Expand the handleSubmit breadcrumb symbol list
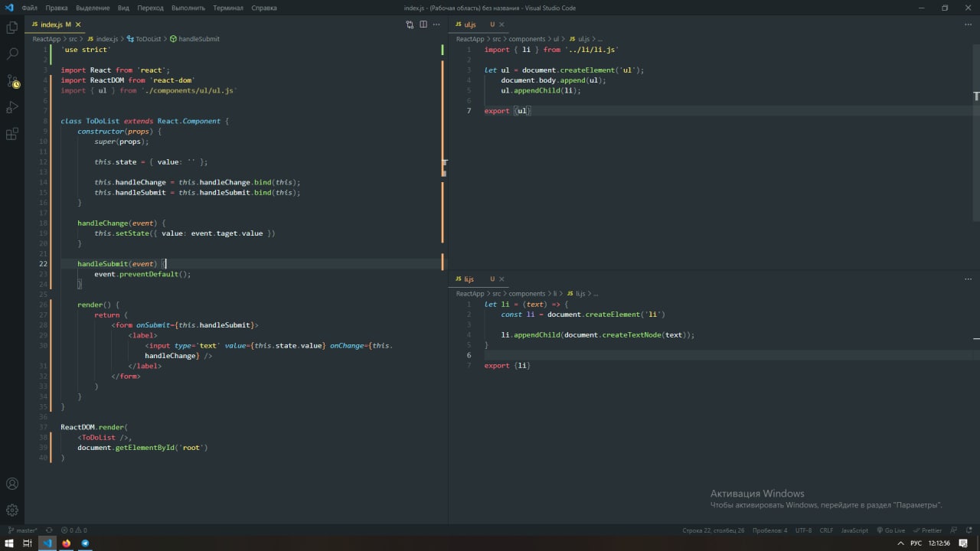This screenshot has height=551, width=980. click(198, 39)
